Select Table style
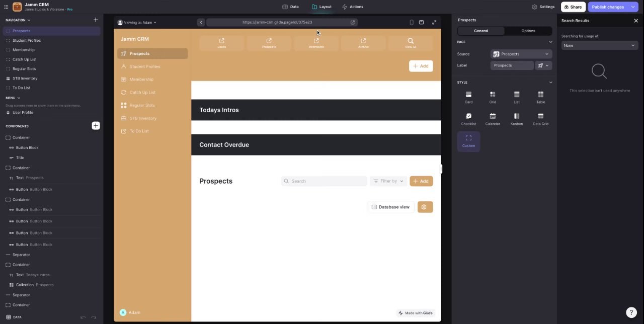The width and height of the screenshot is (644, 324). pyautogui.click(x=540, y=98)
